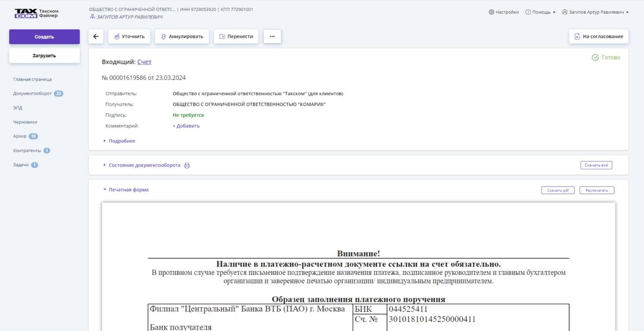This screenshot has height=331, width=644.
Task: Click the Готово status indicator
Action: [x=606, y=57]
